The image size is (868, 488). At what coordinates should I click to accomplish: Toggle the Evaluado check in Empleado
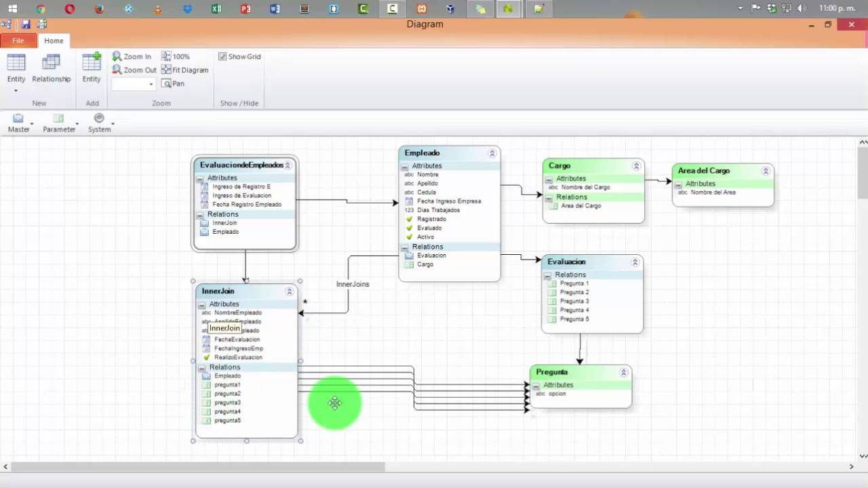tap(409, 228)
